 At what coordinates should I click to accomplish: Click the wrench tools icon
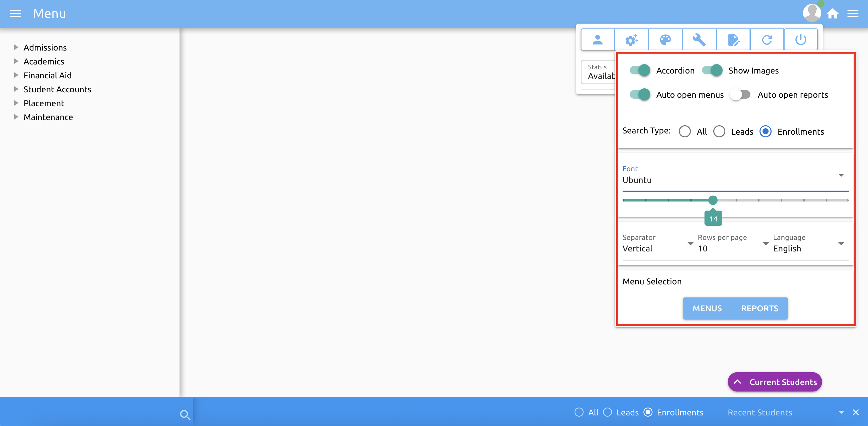[699, 40]
